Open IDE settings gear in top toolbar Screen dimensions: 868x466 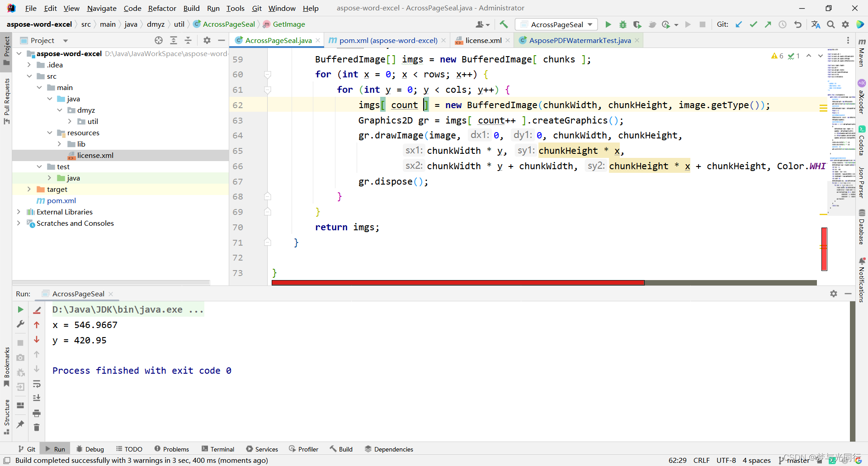845,24
